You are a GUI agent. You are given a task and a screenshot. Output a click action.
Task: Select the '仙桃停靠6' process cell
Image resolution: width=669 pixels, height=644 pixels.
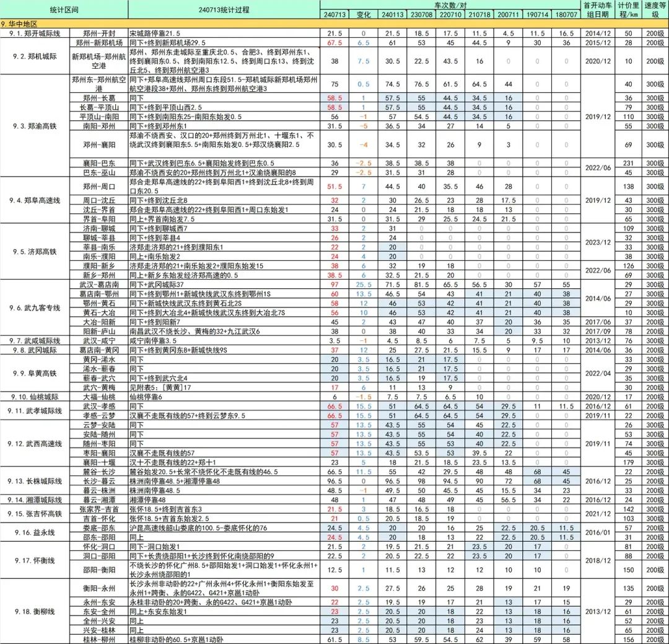[x=224, y=397]
